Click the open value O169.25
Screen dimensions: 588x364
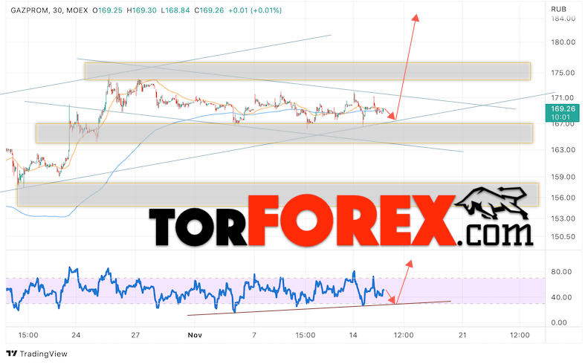(x=108, y=10)
